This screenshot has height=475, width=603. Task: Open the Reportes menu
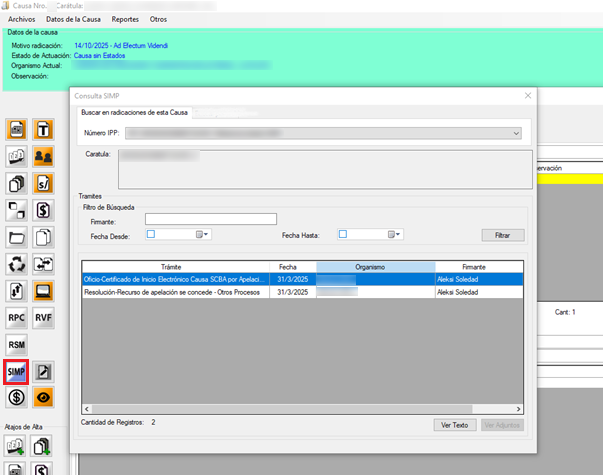point(125,19)
